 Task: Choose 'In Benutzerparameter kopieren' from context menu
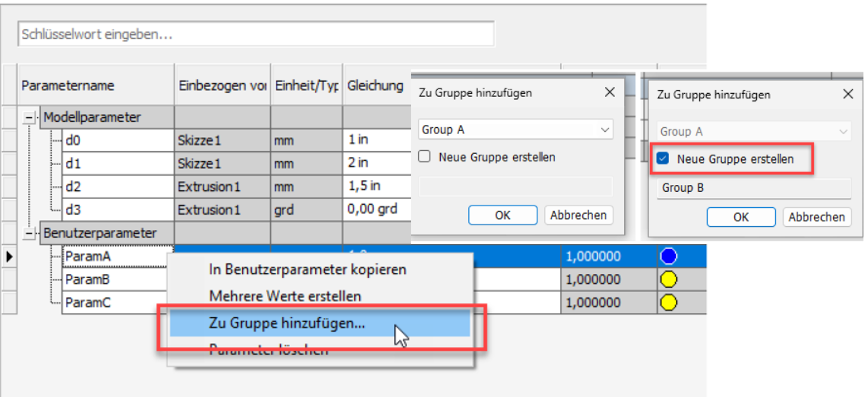pyautogui.click(x=320, y=269)
